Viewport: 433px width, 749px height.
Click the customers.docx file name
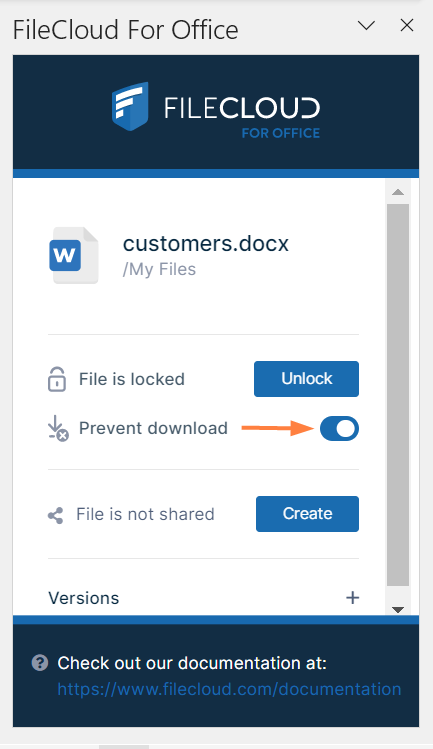click(x=206, y=244)
